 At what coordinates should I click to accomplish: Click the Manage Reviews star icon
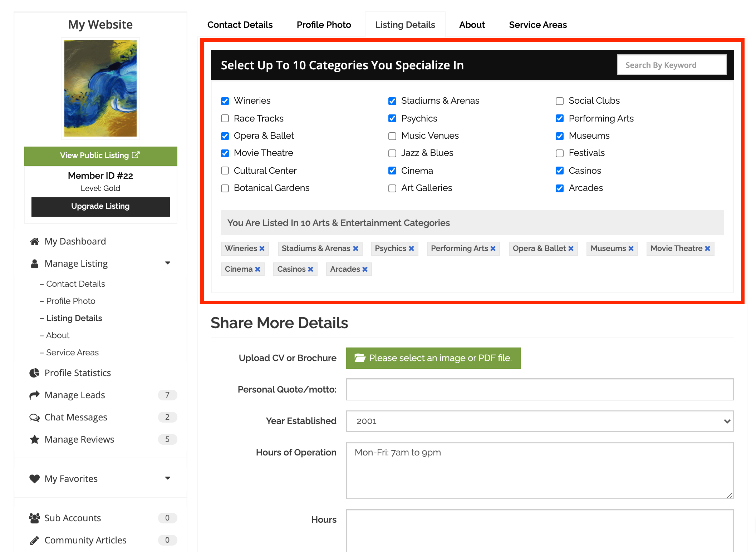(x=34, y=439)
